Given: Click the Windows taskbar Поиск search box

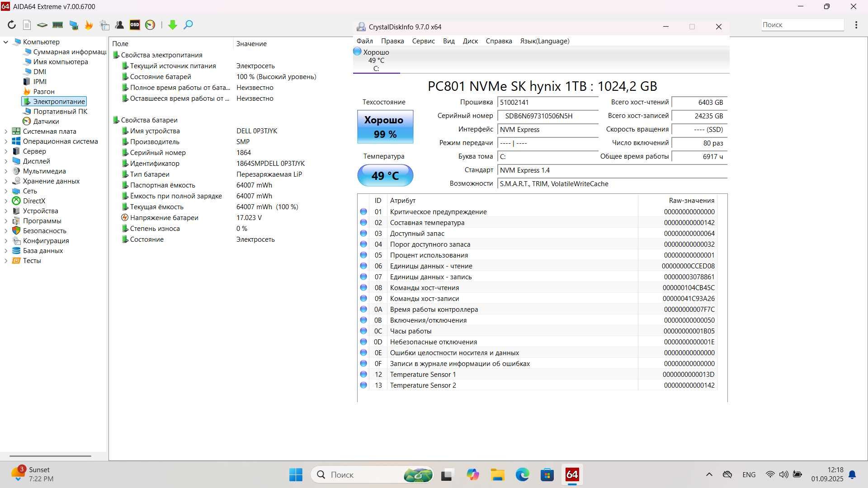Looking at the screenshot, I should click(x=372, y=474).
